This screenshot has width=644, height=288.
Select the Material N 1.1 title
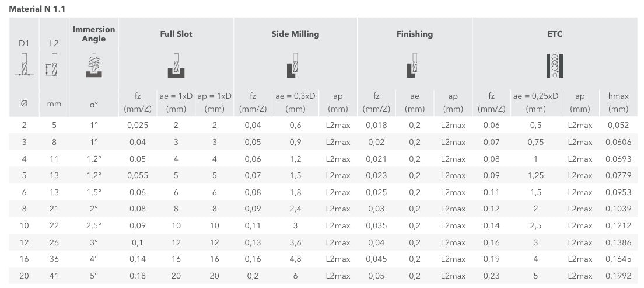[x=37, y=9]
